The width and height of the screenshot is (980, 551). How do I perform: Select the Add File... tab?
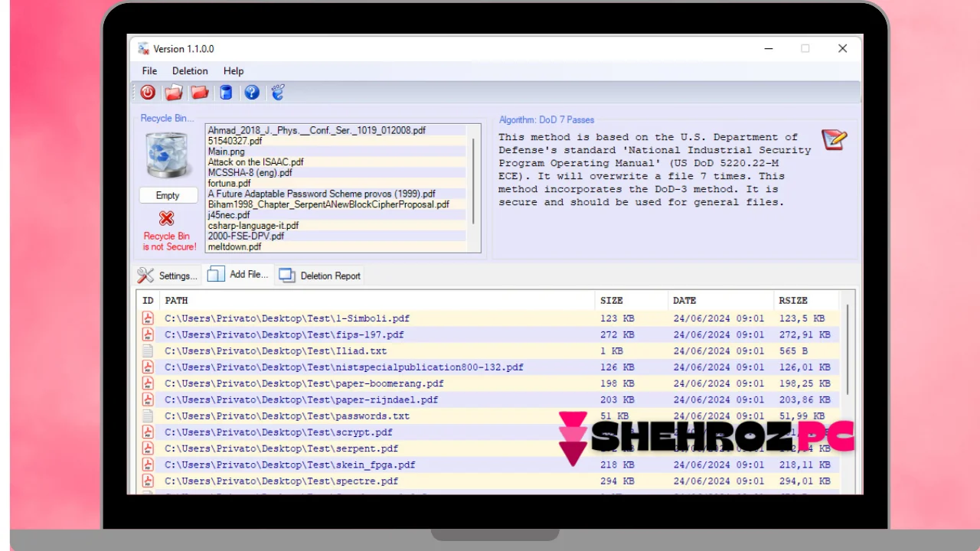tap(238, 274)
